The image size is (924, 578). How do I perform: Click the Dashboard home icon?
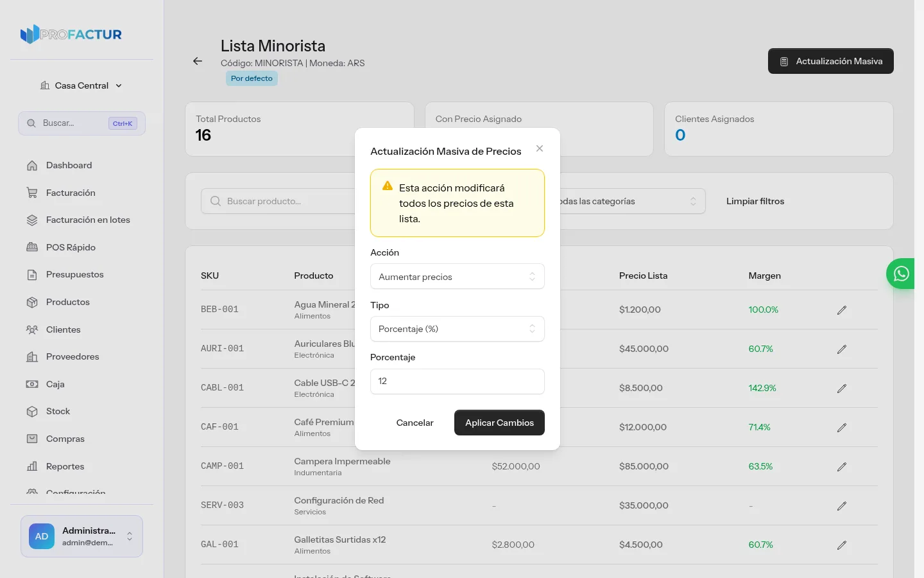(32, 166)
